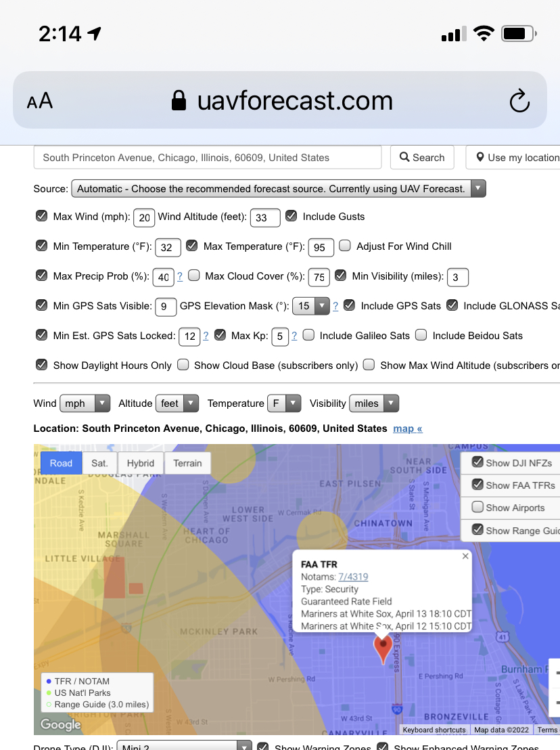Open the Altitude units dropdown

click(x=177, y=403)
